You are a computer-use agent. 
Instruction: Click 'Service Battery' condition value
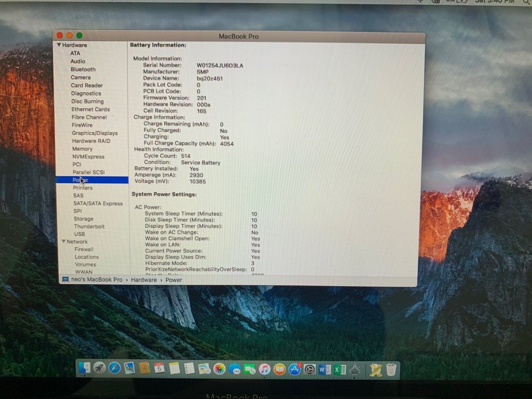[x=201, y=163]
